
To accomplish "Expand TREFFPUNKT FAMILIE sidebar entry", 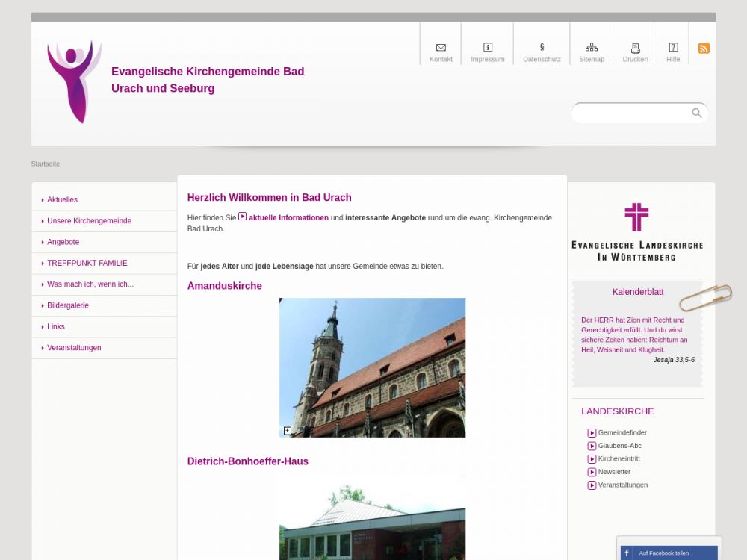I will pyautogui.click(x=87, y=264).
